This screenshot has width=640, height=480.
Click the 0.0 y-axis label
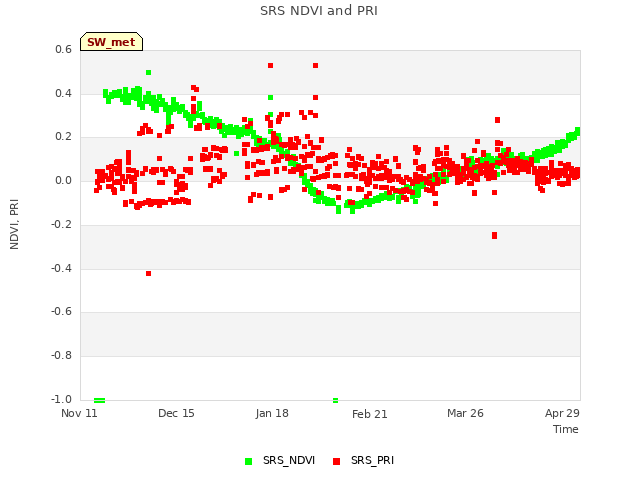pyautogui.click(x=63, y=180)
